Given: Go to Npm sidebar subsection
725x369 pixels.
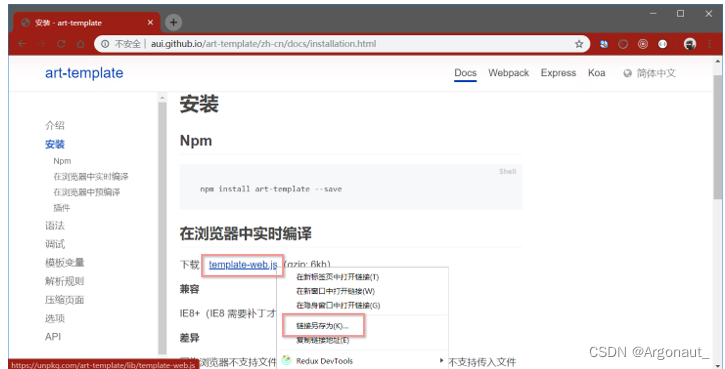Looking at the screenshot, I should point(62,161).
